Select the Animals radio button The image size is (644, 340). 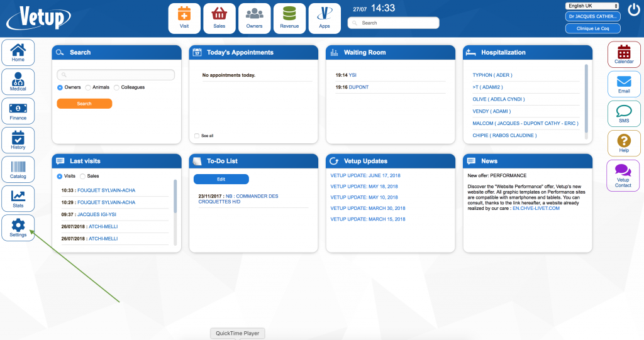click(x=88, y=87)
